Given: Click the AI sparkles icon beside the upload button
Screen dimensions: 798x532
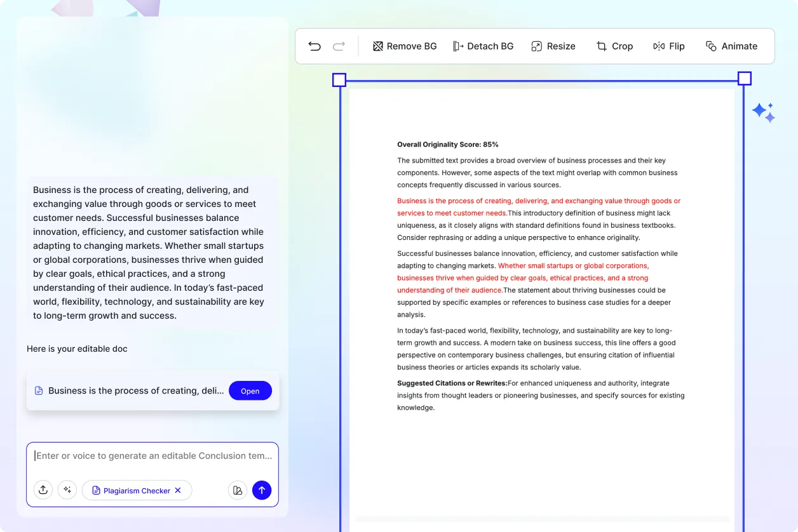Looking at the screenshot, I should pyautogui.click(x=67, y=489).
